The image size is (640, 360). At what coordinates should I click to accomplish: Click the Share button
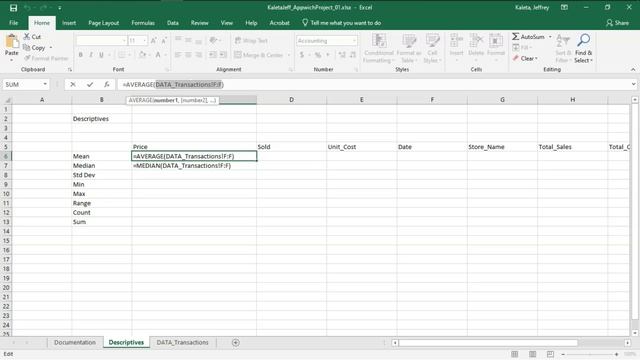tap(618, 23)
